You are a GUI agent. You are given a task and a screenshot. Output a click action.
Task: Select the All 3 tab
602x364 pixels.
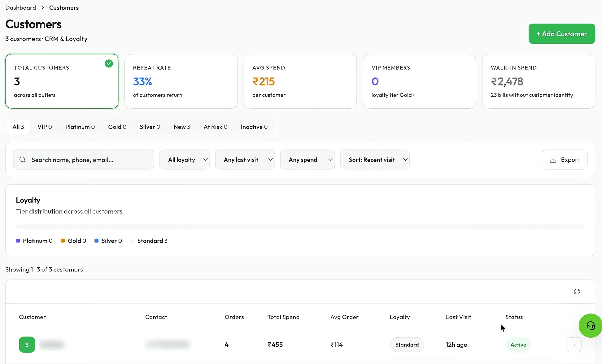[18, 127]
